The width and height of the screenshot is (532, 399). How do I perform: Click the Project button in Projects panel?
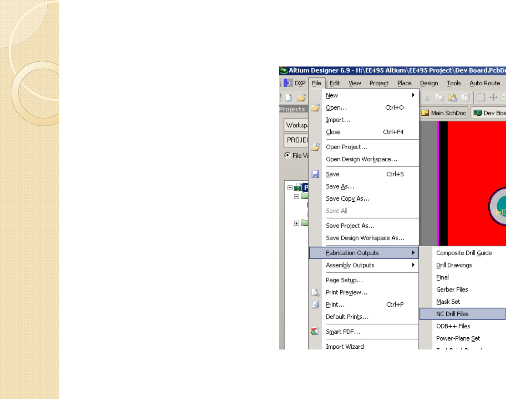tap(296, 140)
